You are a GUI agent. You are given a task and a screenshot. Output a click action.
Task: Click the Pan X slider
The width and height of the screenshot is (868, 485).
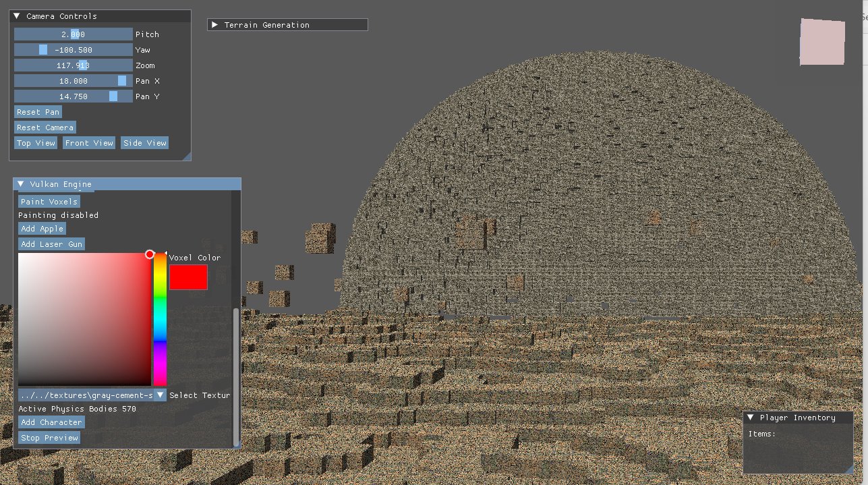(x=73, y=81)
